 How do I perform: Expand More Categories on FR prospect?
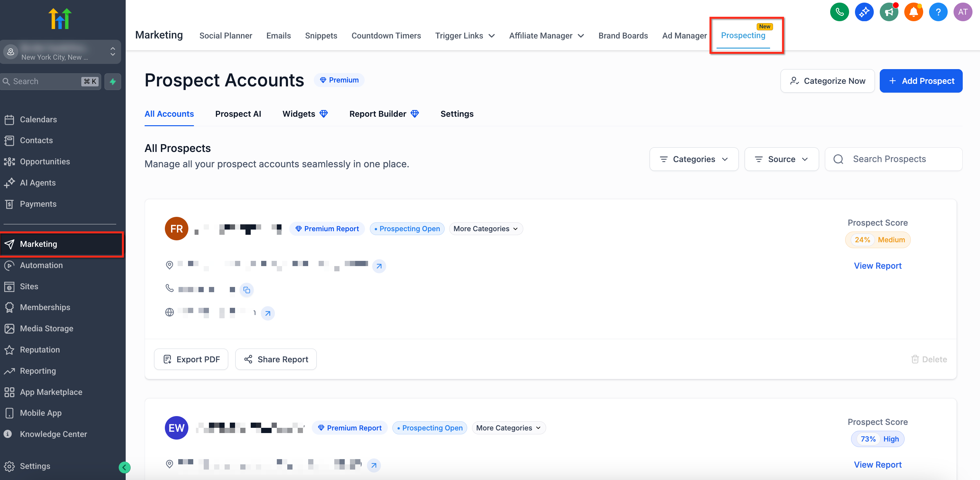485,229
